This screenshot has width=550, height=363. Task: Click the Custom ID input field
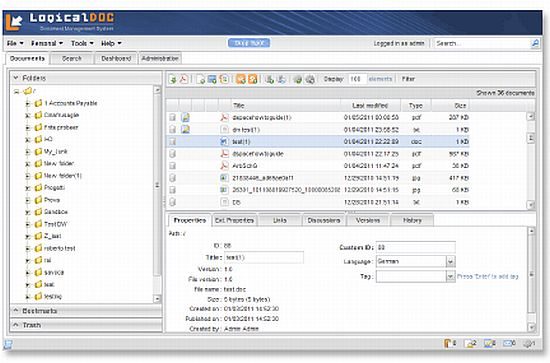[x=416, y=247]
